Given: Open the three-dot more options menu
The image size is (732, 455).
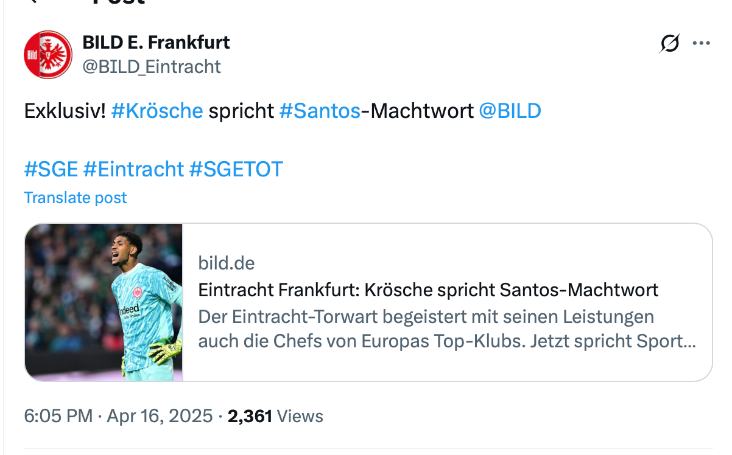Looking at the screenshot, I should tap(701, 43).
